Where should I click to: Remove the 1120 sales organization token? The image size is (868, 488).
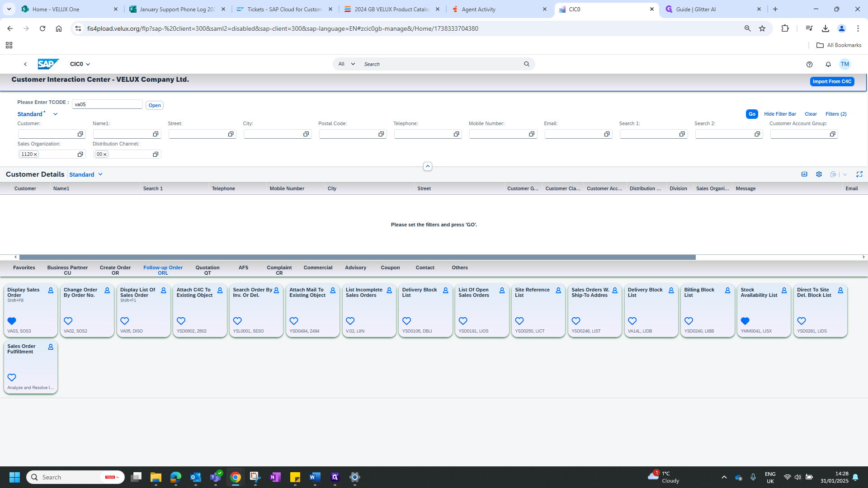35,155
